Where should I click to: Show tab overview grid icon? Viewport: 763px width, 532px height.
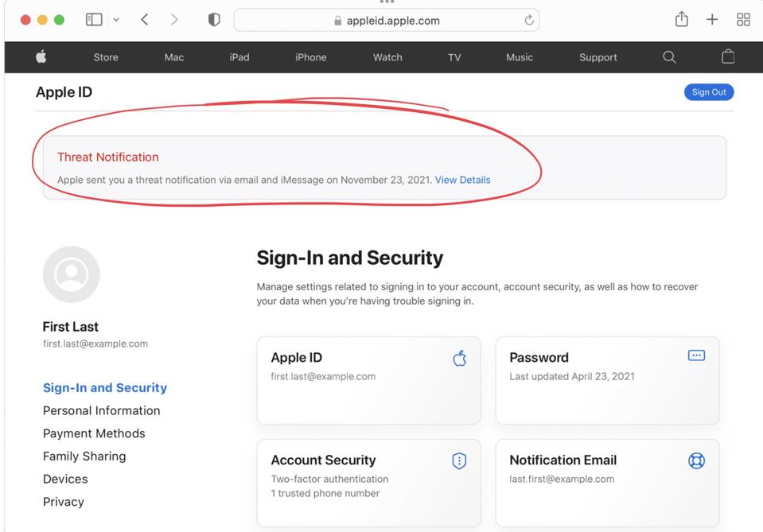(x=743, y=20)
